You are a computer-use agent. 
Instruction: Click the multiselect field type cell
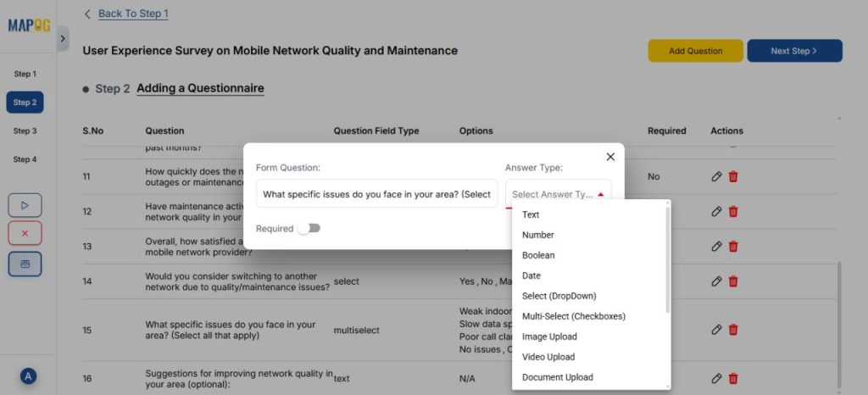(357, 331)
